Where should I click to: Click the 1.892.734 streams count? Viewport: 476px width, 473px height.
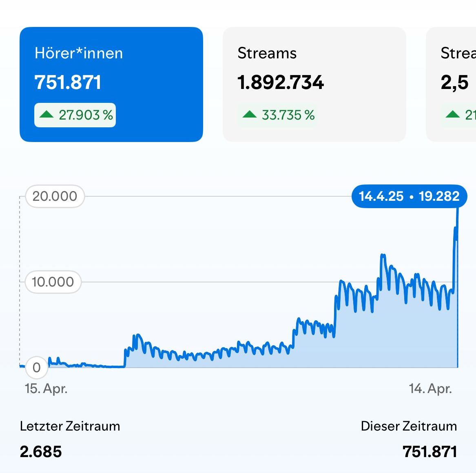tap(281, 82)
